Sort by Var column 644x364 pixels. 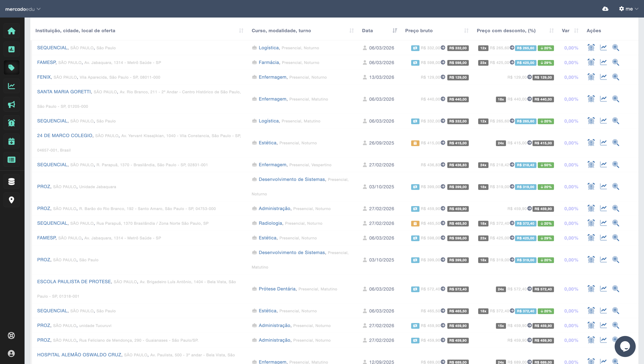coord(576,30)
